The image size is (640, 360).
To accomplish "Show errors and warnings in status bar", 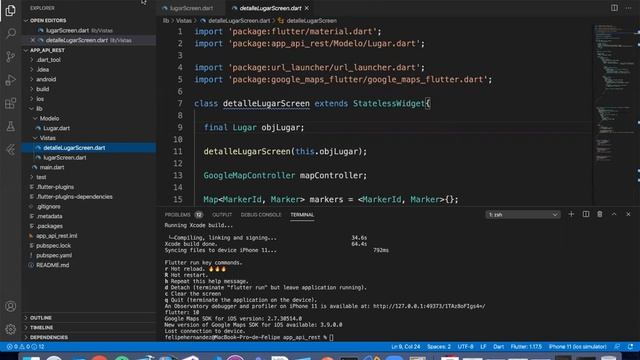I will [25, 347].
